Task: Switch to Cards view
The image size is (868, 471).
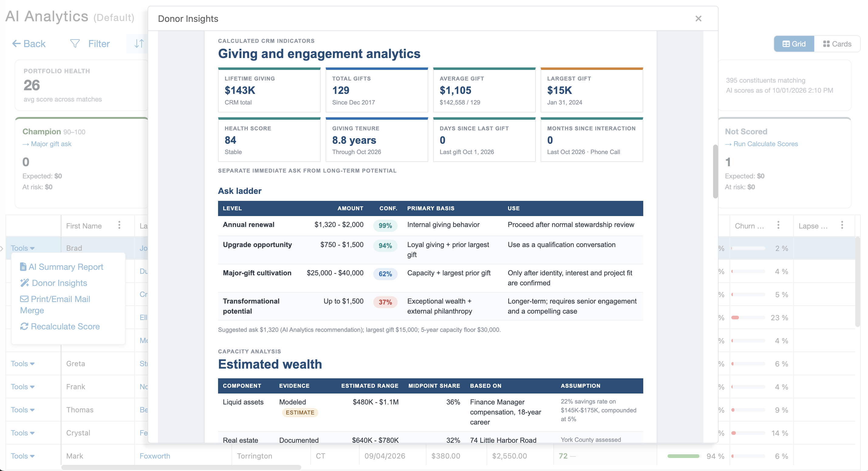Action: (x=837, y=44)
